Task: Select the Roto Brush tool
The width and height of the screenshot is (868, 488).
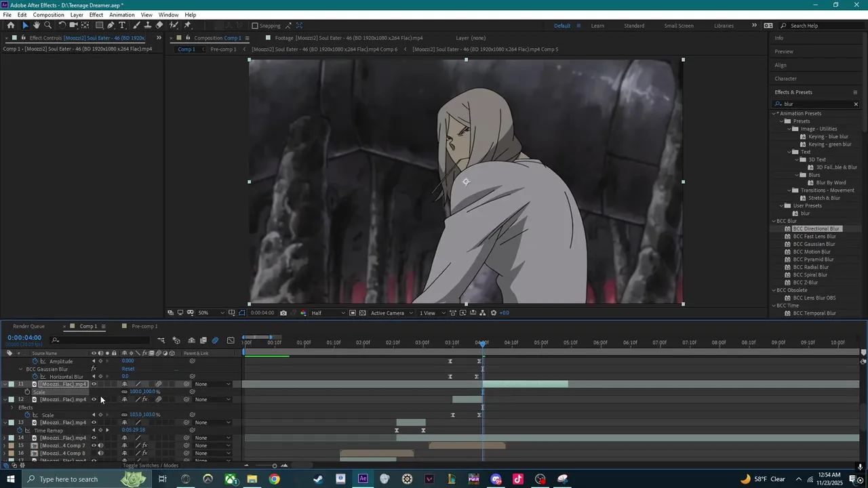Action: pyautogui.click(x=174, y=25)
